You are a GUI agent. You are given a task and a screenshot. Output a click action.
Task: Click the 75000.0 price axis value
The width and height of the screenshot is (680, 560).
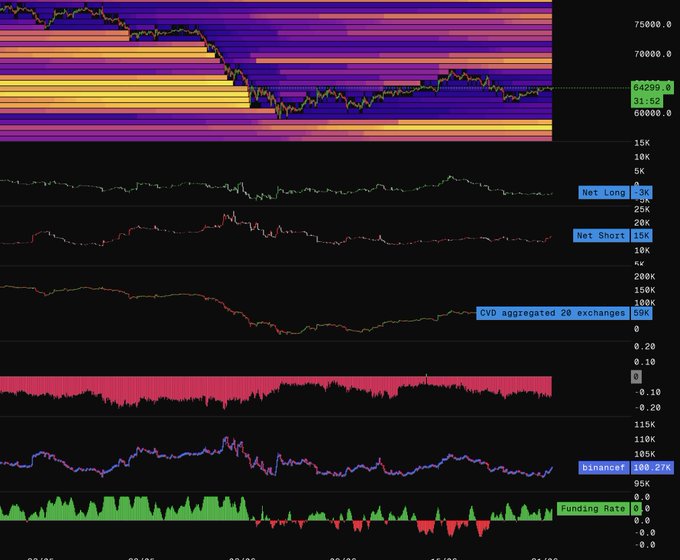[652, 25]
